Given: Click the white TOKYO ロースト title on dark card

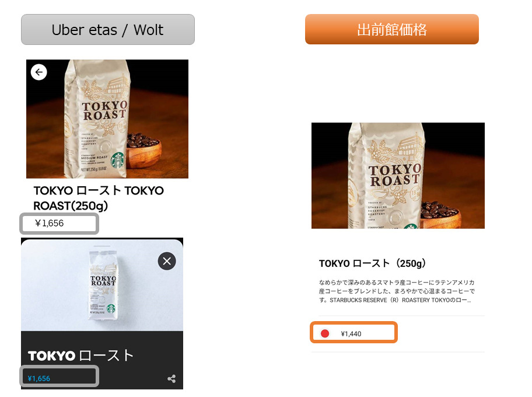Looking at the screenshot, I should point(80,356).
